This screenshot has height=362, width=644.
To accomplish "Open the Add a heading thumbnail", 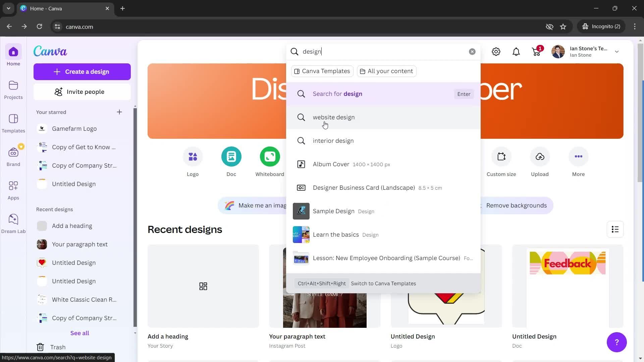I will (203, 286).
